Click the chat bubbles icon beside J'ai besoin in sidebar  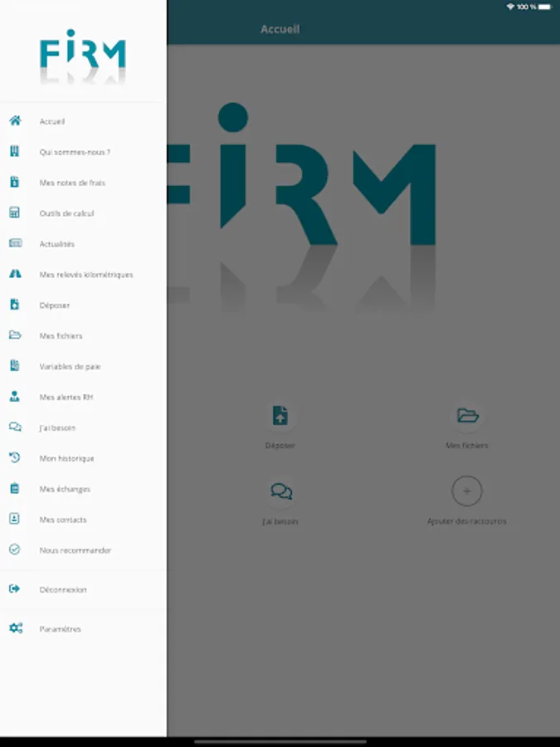click(x=15, y=427)
